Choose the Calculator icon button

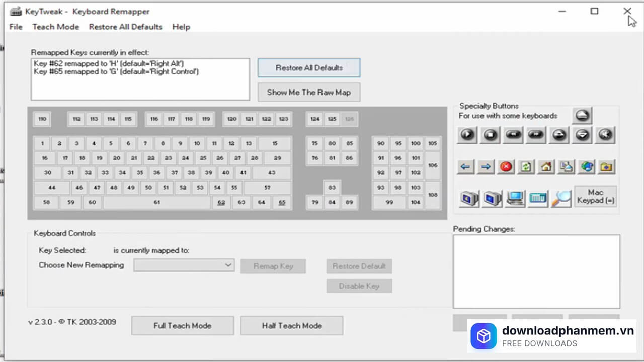click(538, 198)
